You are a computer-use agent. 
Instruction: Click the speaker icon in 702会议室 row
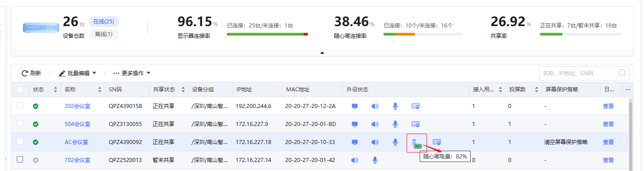click(354, 160)
